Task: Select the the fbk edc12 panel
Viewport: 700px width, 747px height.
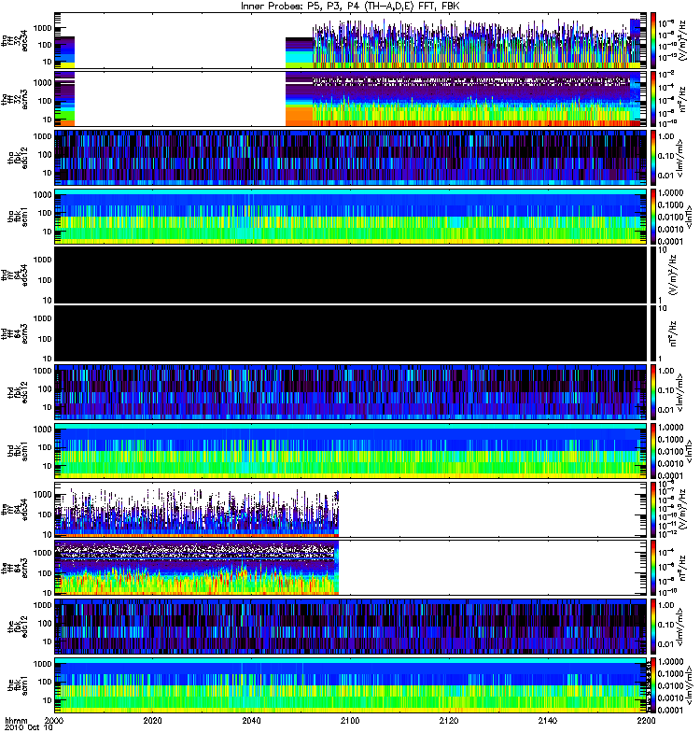Action: (351, 627)
